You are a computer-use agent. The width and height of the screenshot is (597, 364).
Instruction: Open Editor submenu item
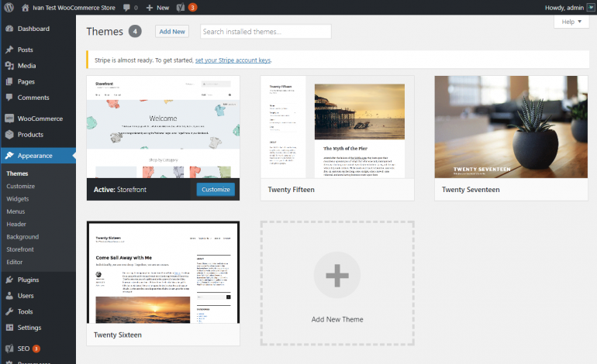pyautogui.click(x=15, y=262)
